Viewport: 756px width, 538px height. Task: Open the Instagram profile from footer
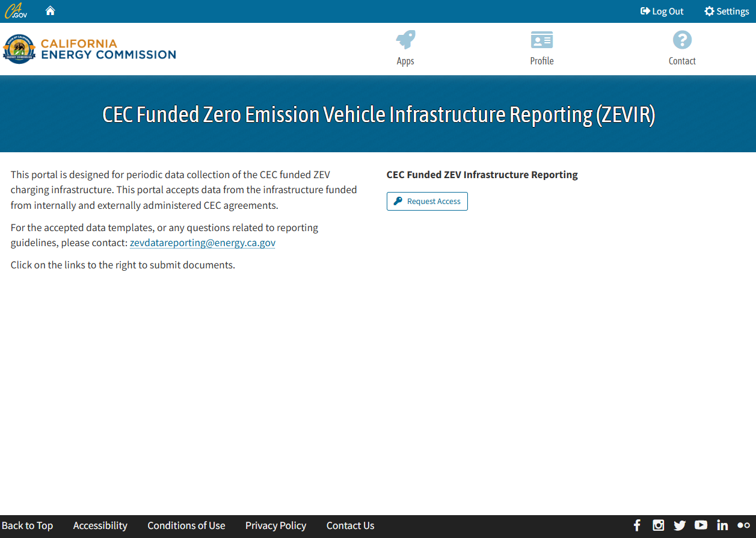658,525
